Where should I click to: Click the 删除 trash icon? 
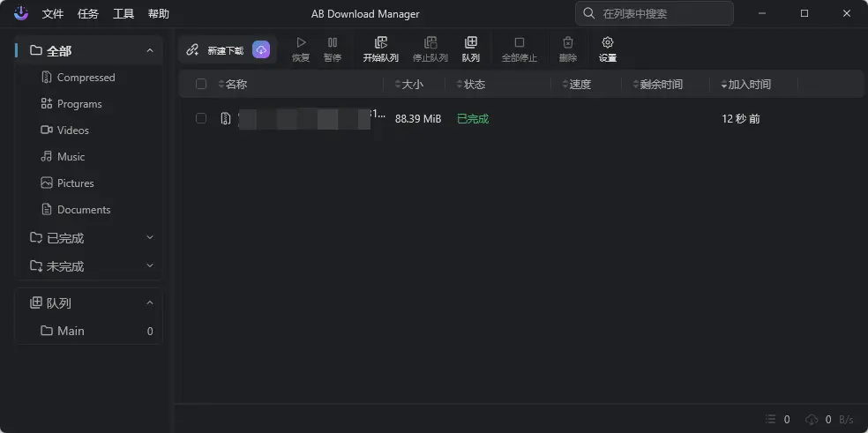click(x=567, y=42)
